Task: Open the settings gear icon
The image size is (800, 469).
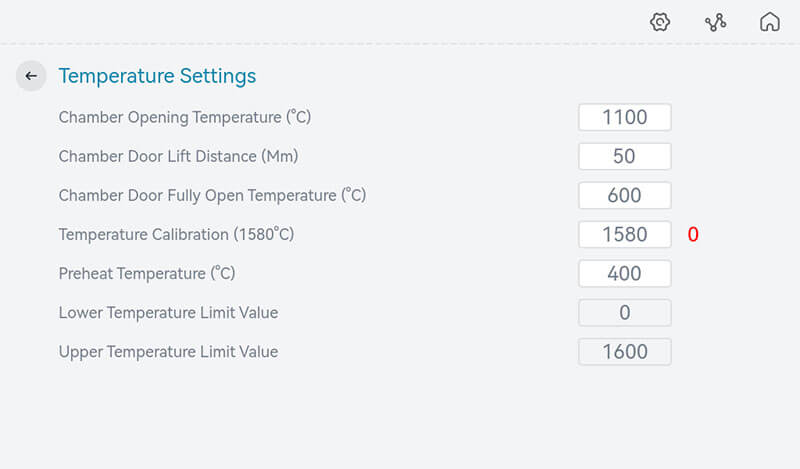Action: point(660,22)
